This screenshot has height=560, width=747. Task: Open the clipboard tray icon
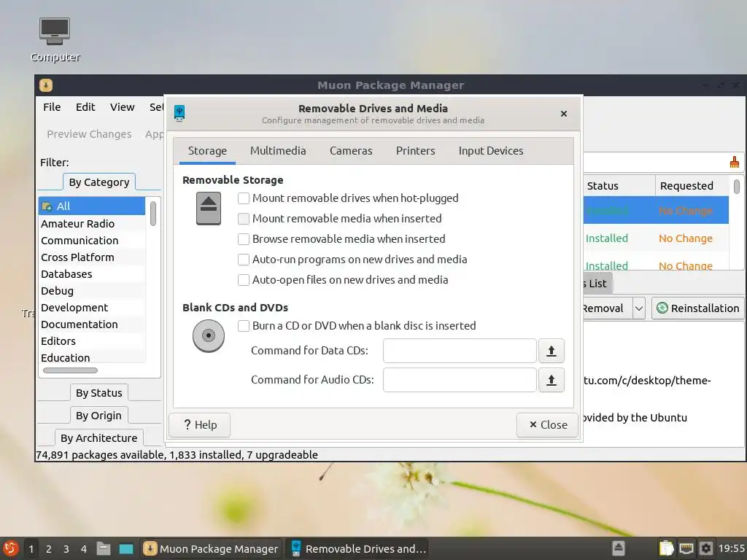[667, 548]
